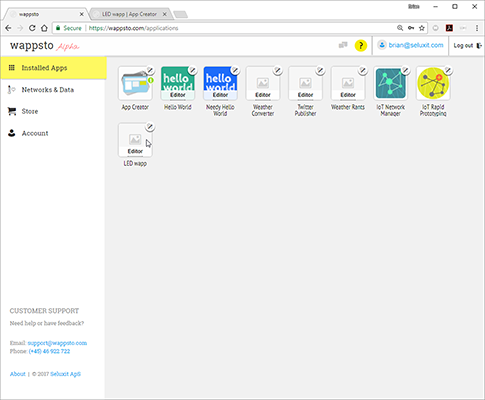485x400 pixels.
Task: Click the edit pencil on App Creator
Action: point(150,70)
